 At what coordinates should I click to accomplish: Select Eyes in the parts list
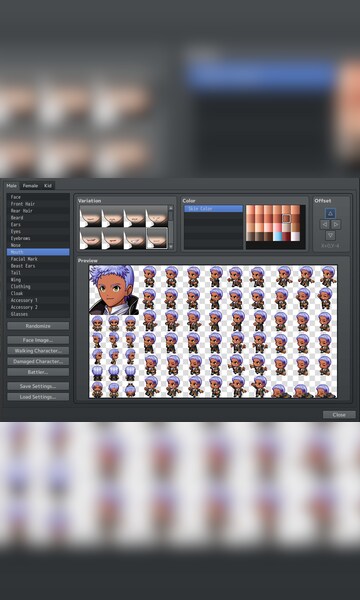tap(38, 232)
